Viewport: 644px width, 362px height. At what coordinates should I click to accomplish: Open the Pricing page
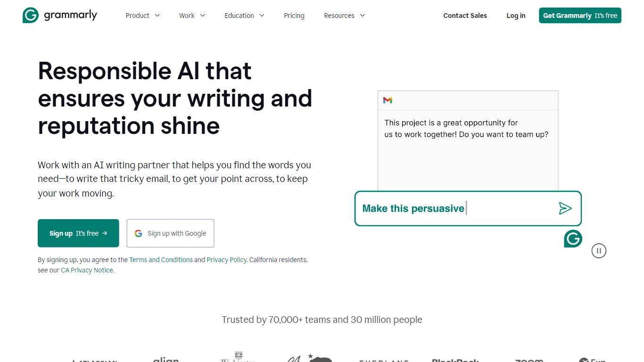click(294, 16)
